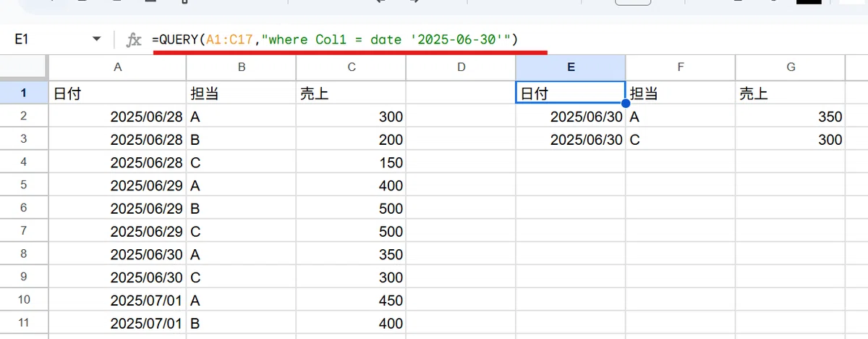The height and width of the screenshot is (339, 868).
Task: Open the name box dropdown arrow
Action: tap(97, 40)
